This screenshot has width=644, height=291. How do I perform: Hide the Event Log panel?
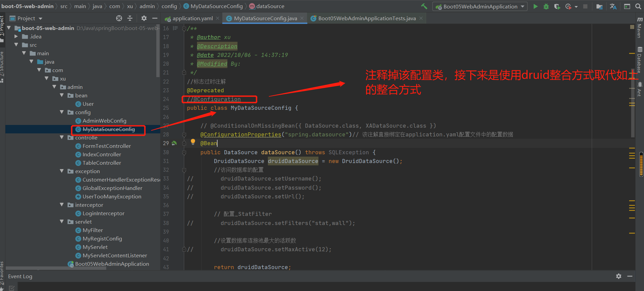tap(629, 276)
